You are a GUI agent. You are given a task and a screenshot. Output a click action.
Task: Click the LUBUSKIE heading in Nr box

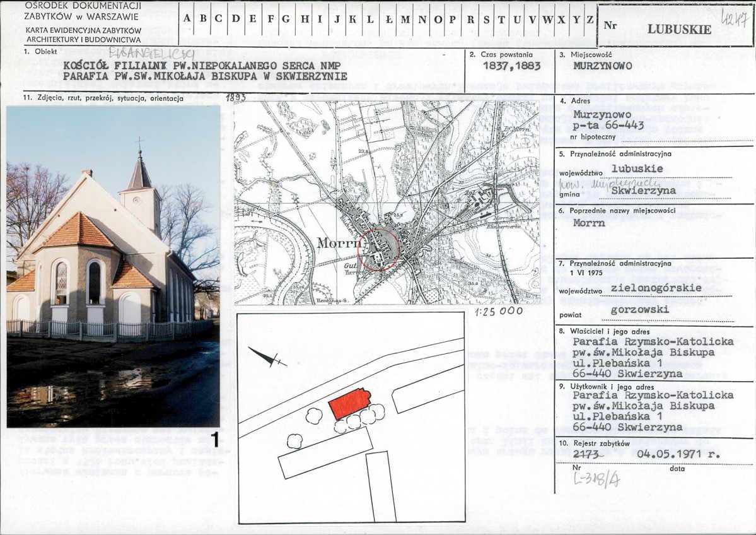(679, 29)
